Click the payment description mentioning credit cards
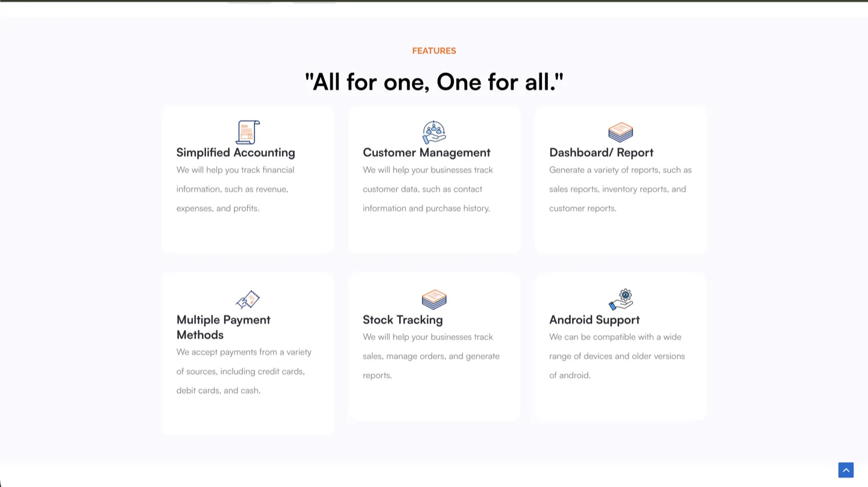Image resolution: width=868 pixels, height=487 pixels. tap(244, 371)
